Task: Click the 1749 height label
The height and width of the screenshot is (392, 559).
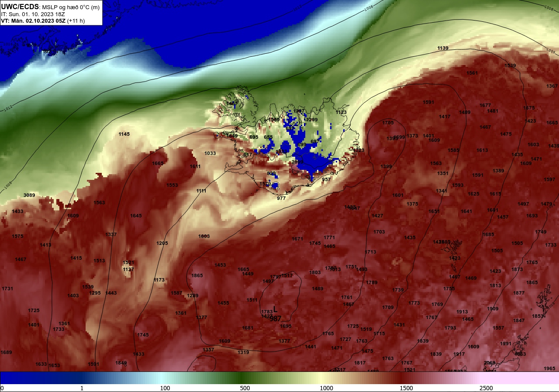Action: 541,232
